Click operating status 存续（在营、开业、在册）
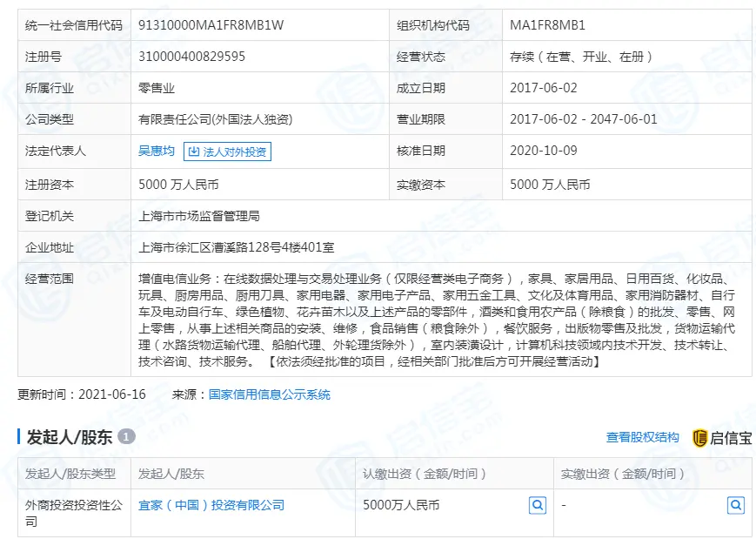 pos(581,57)
